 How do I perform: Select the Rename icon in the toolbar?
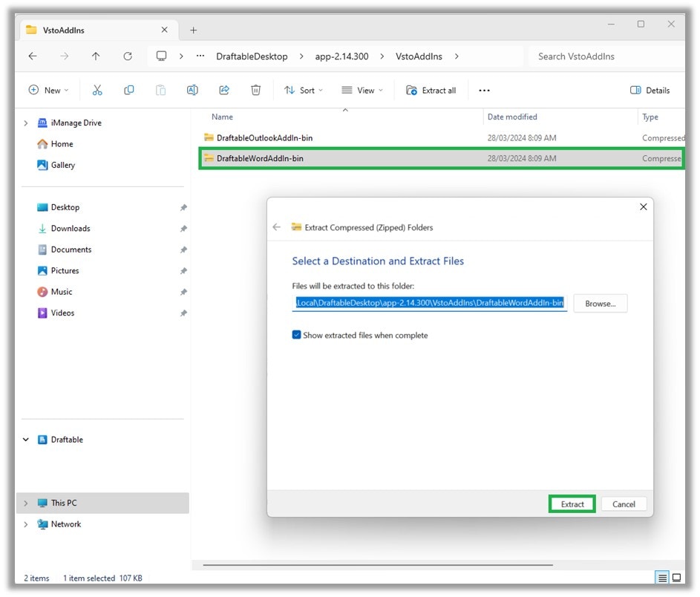[x=192, y=90]
